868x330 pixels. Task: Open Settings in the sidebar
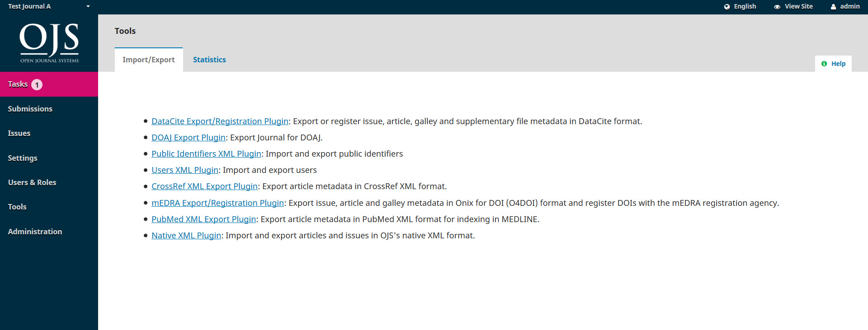pos(49,158)
